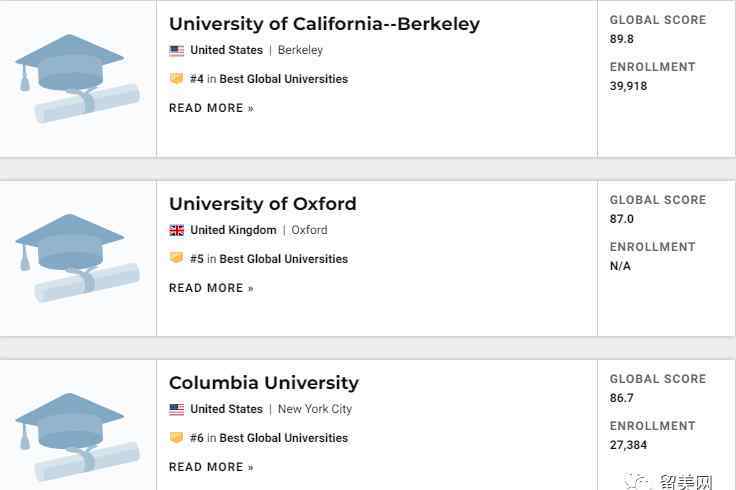This screenshot has width=736, height=490.
Task: Open the University of Oxford title link
Action: (x=262, y=204)
